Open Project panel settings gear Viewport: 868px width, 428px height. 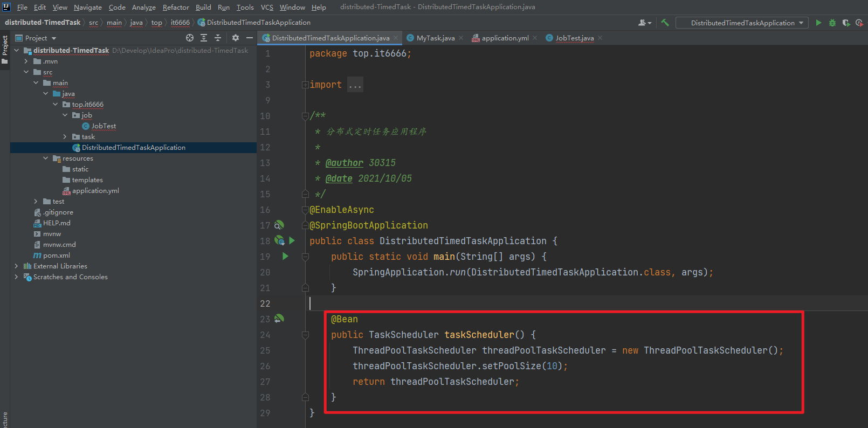click(x=236, y=38)
